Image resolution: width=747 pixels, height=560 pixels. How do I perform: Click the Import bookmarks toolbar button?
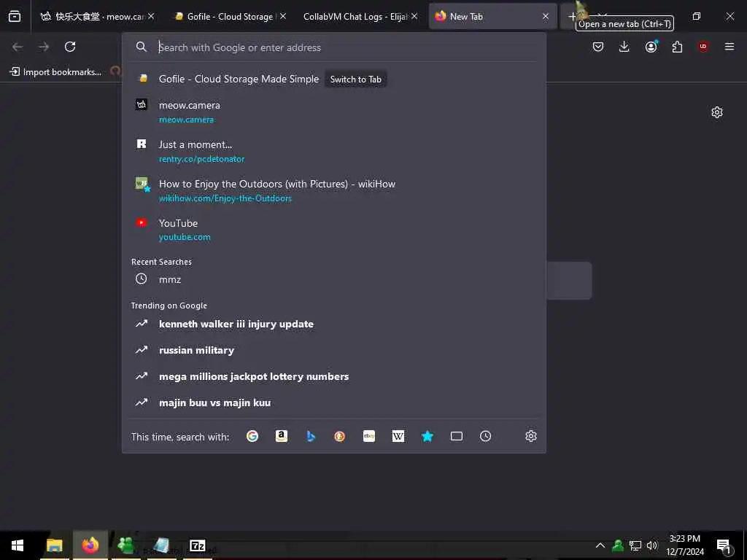pyautogui.click(x=55, y=72)
